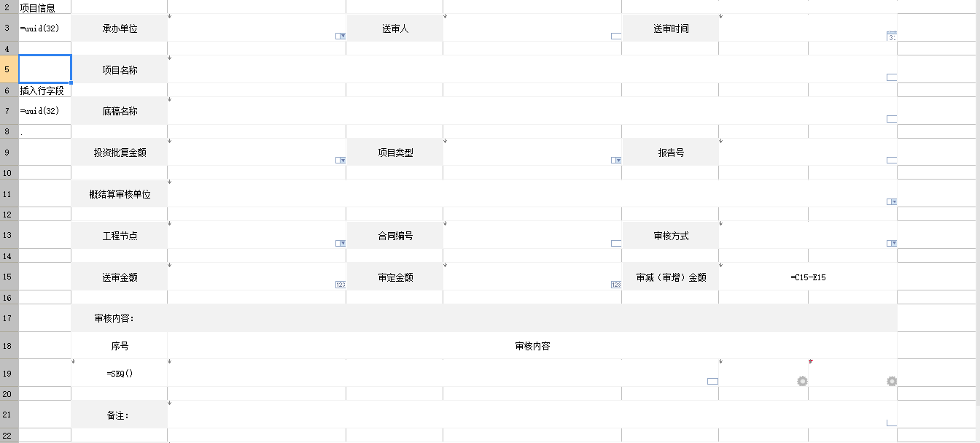Select the =SEQ() formula cell

pos(120,373)
